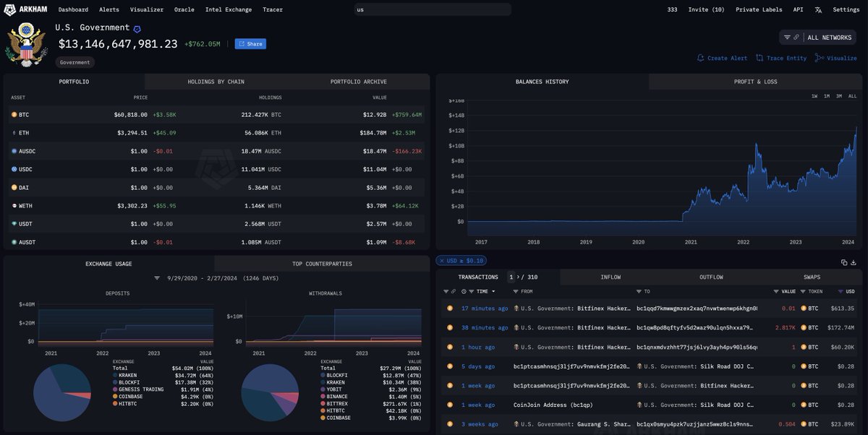Click the filter icon beside All Networks
This screenshot has height=435, width=868.
point(787,37)
